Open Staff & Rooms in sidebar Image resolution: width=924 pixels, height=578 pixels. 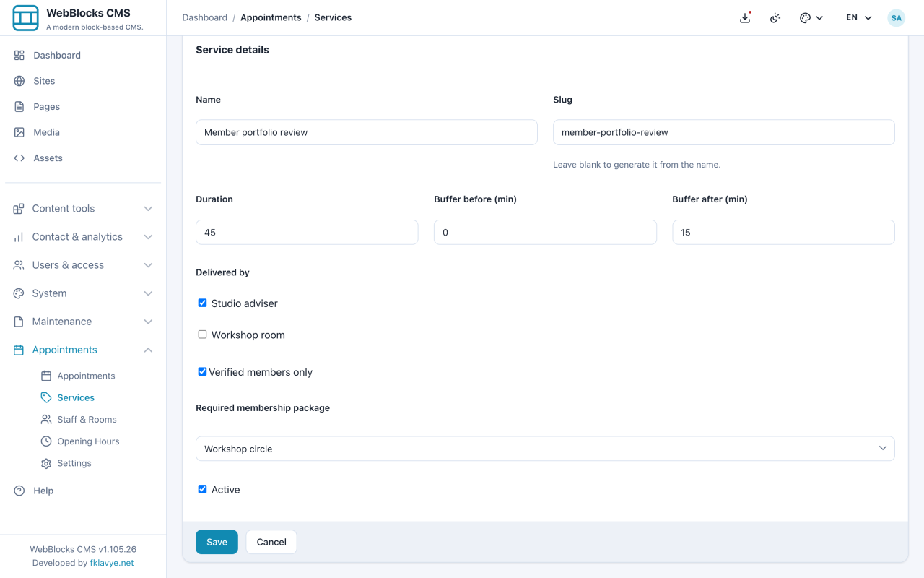click(x=87, y=420)
